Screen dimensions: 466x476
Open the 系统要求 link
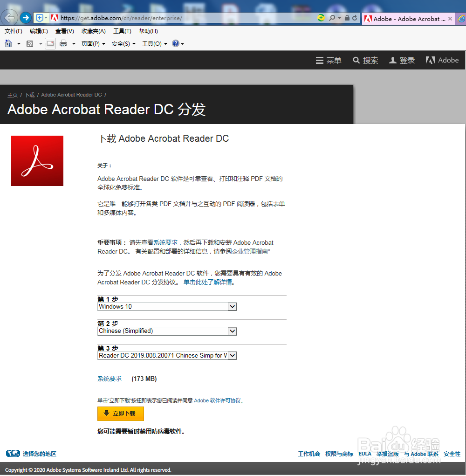pos(110,378)
